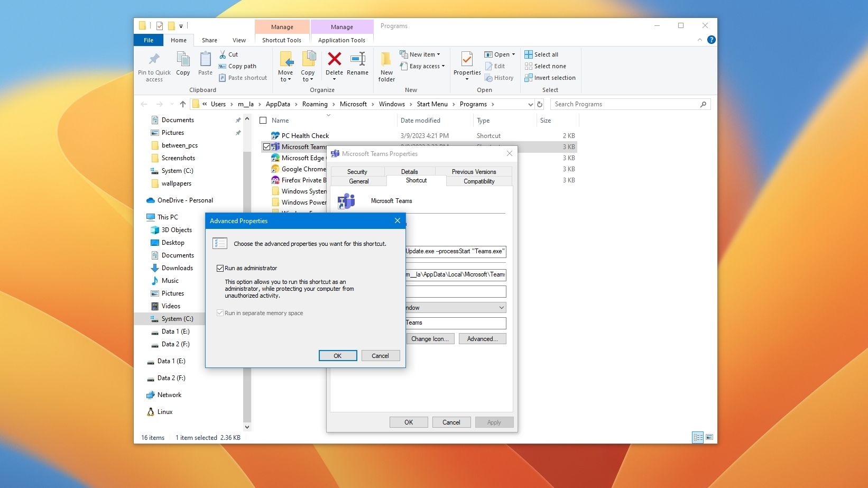
Task: Click the New folder icon
Action: coord(386,59)
